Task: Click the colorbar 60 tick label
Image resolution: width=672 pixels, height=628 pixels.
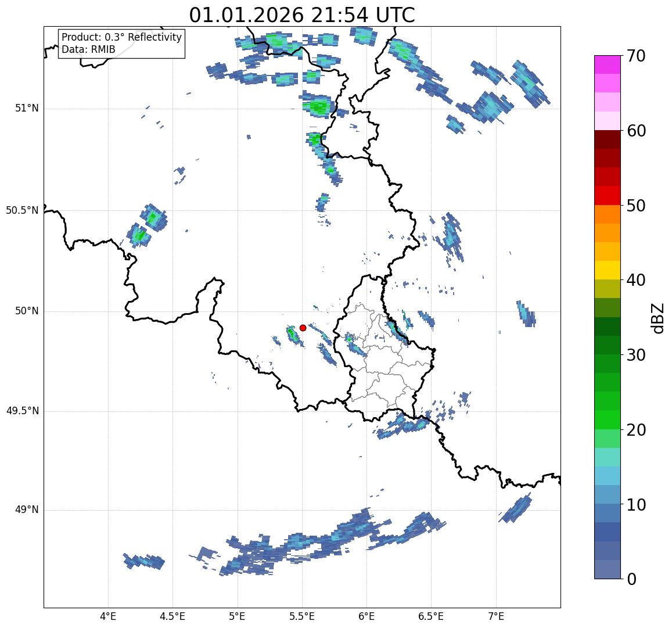Action: [x=636, y=131]
